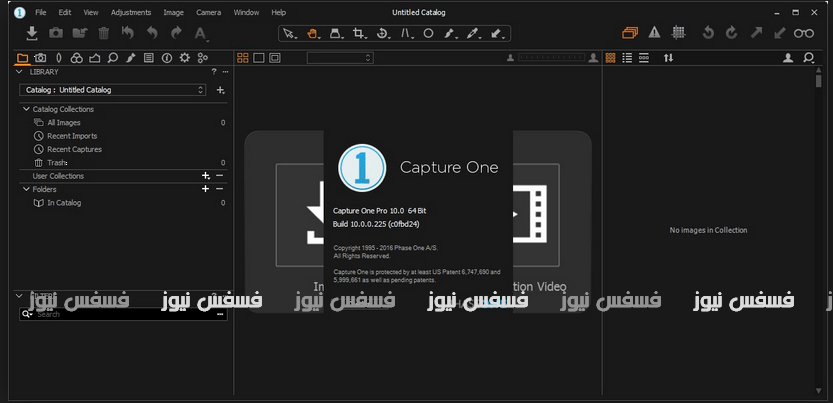Open the Filters search ellipsis options menu
Viewport: 833px width, 403px height.
tap(220, 314)
